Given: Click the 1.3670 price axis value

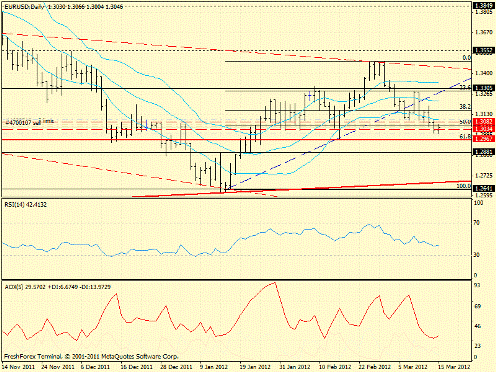Looking at the screenshot, I should coord(484,32).
